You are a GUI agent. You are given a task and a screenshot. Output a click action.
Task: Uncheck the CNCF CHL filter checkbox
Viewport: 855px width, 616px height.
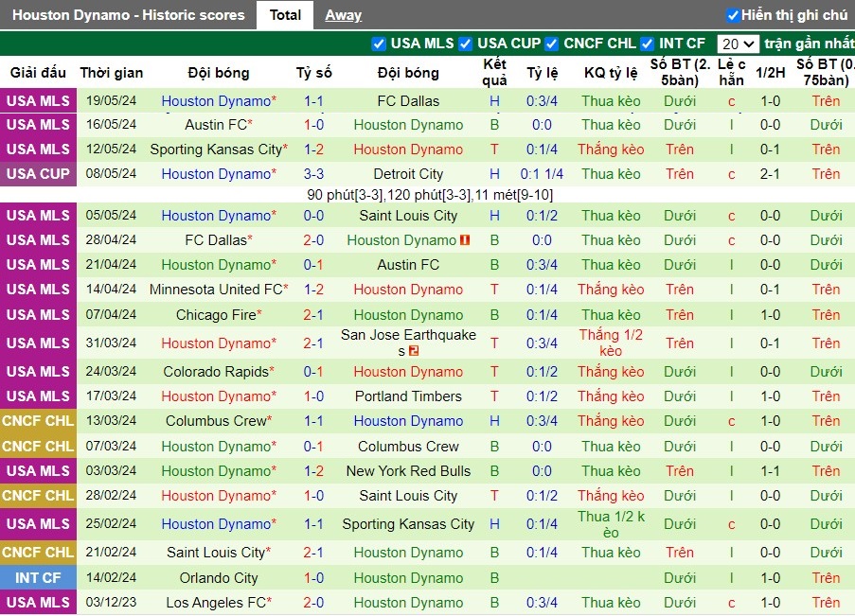(551, 44)
